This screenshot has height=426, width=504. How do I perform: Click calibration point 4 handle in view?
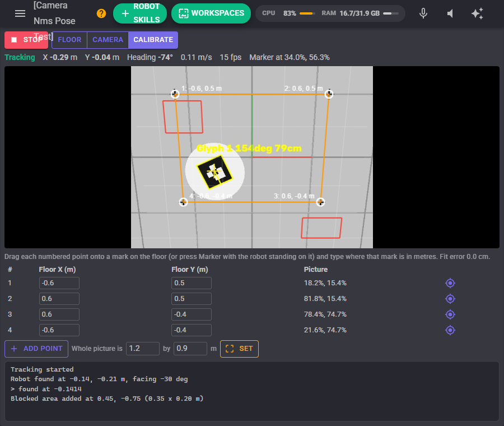point(183,202)
